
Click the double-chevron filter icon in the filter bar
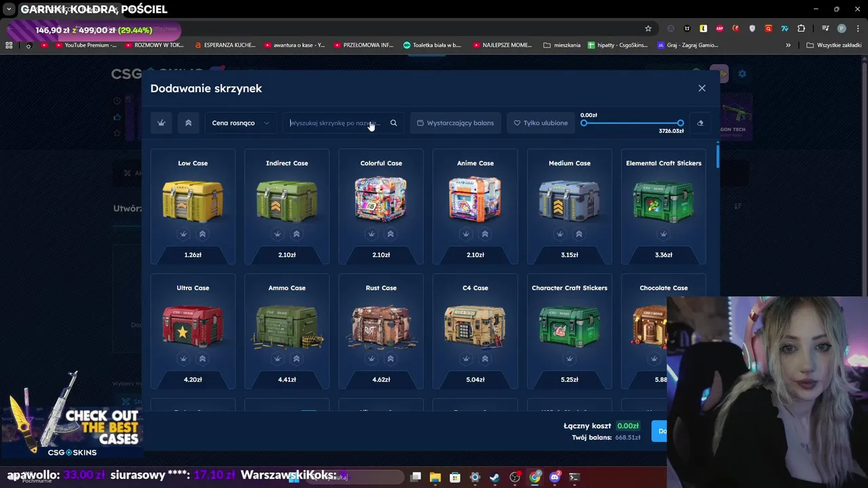click(x=189, y=123)
